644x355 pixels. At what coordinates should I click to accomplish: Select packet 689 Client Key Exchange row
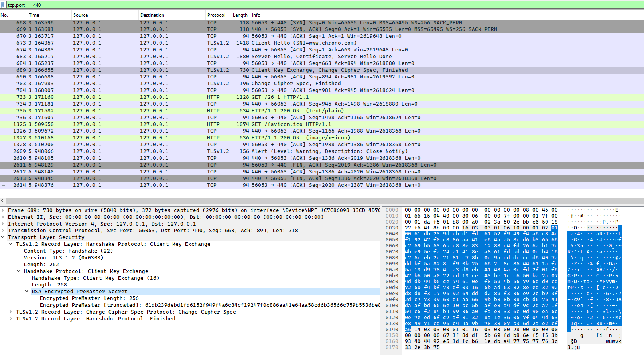[322, 70]
